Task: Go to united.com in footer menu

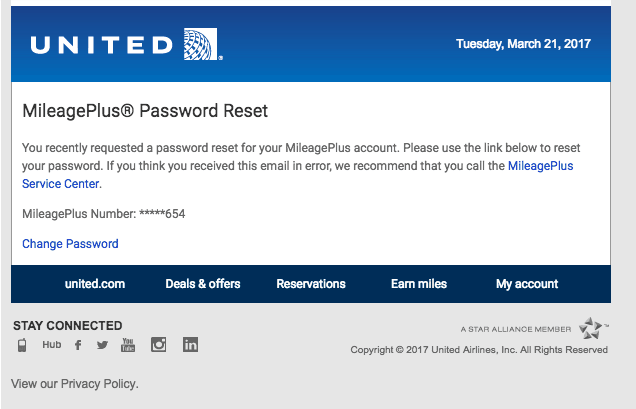Action: pos(95,284)
